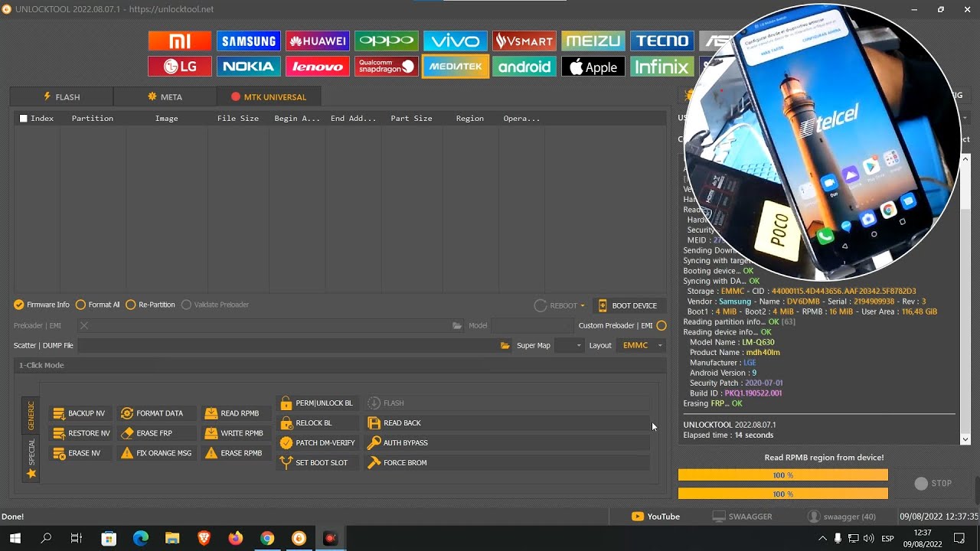
Task: Open the Super Map dropdown
Action: click(x=568, y=346)
